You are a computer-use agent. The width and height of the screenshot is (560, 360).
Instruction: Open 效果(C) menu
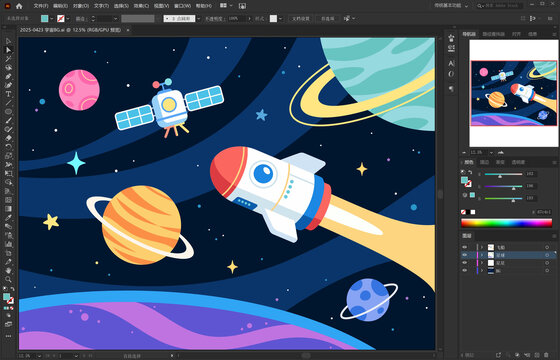tap(142, 6)
